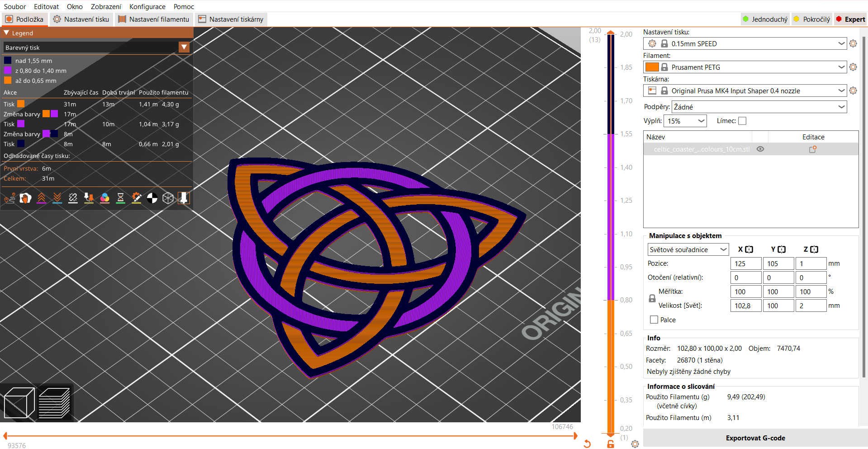Toggle tool changes icon in legend toolbar
The height and width of the screenshot is (449, 868).
click(x=89, y=198)
